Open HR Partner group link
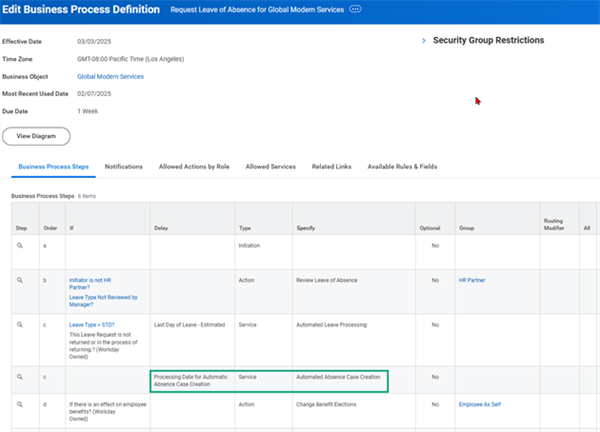This screenshot has height=432, width=600. [472, 280]
